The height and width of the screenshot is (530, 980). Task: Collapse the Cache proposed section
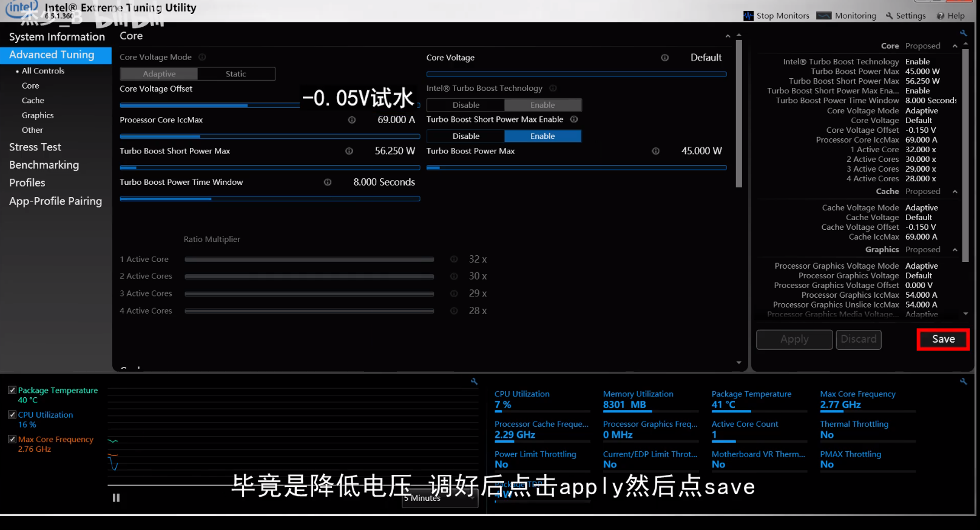click(x=955, y=192)
